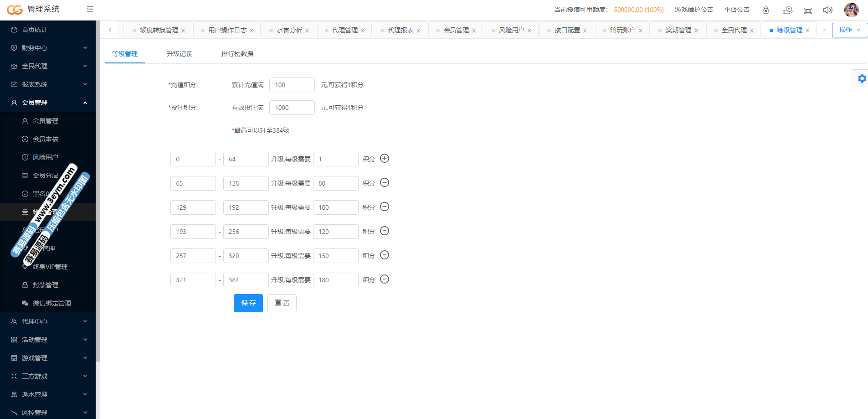Collapse the sidebar with the menu fold icon

pos(90,9)
